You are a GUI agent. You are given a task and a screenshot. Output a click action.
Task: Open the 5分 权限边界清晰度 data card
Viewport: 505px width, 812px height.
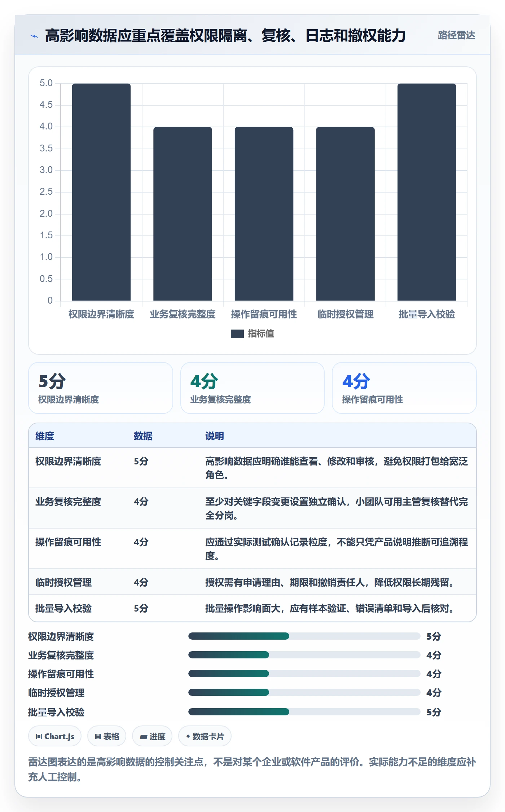(101, 388)
